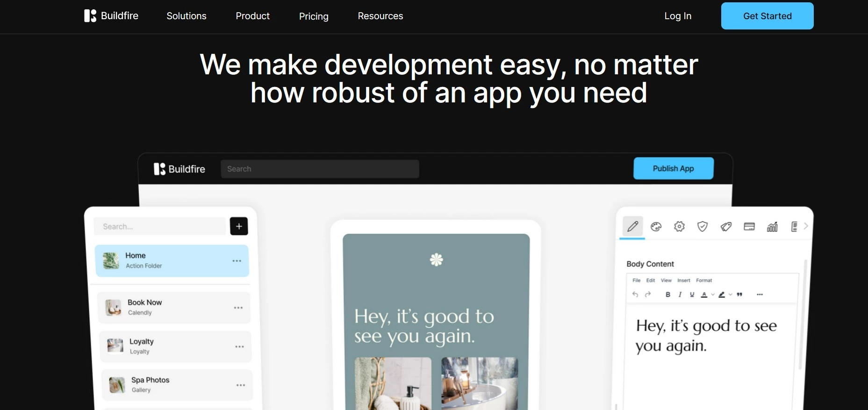Select the pencil edit content tab

tap(632, 227)
